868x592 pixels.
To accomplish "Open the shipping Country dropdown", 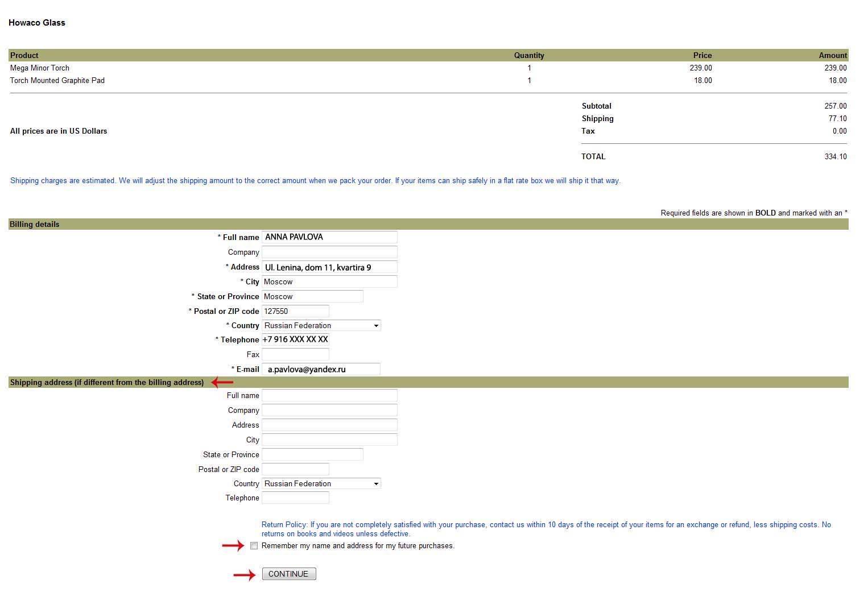I will click(321, 483).
